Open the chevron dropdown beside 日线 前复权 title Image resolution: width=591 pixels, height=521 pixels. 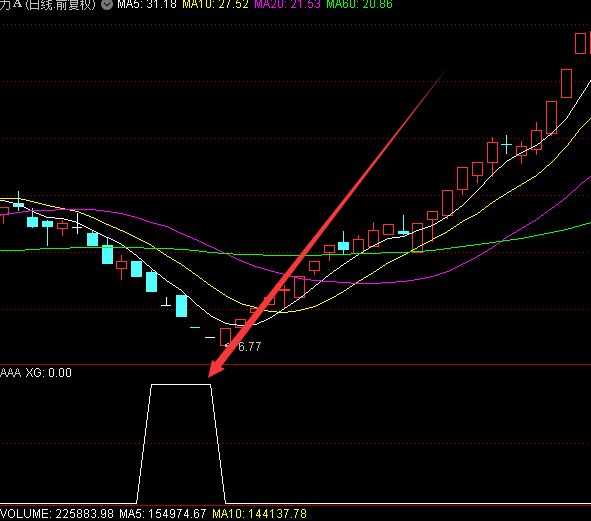(107, 5)
